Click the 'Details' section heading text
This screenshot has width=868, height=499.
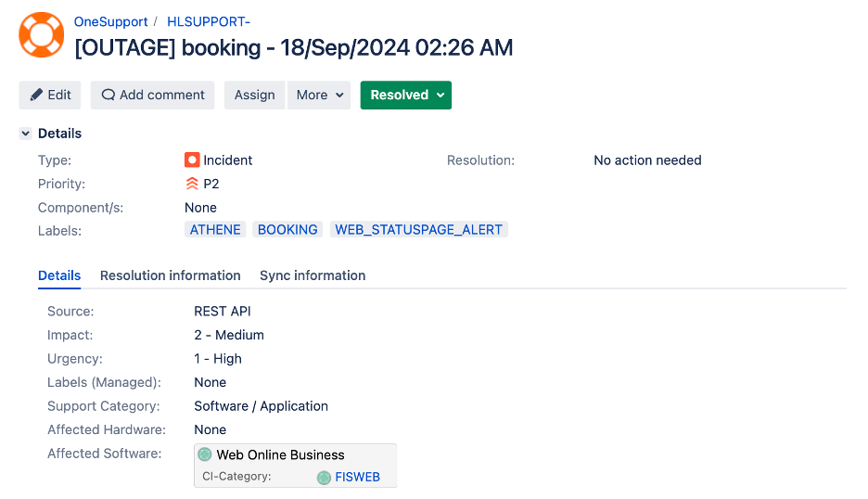[x=59, y=134]
